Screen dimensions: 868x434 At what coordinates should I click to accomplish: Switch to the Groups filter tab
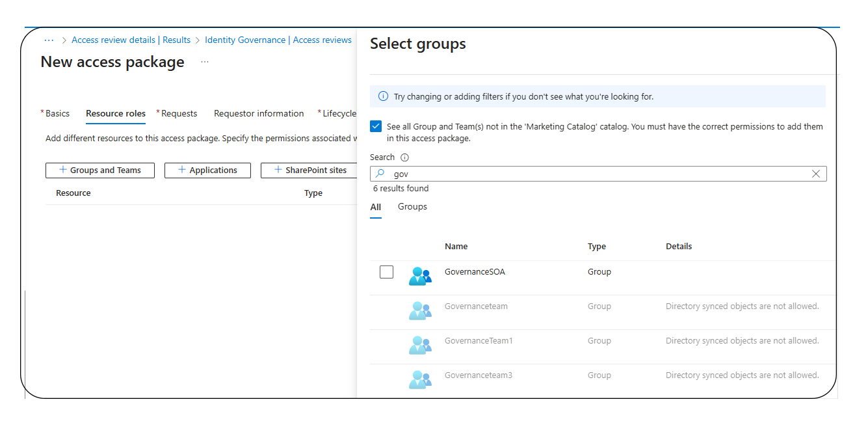pyautogui.click(x=412, y=207)
